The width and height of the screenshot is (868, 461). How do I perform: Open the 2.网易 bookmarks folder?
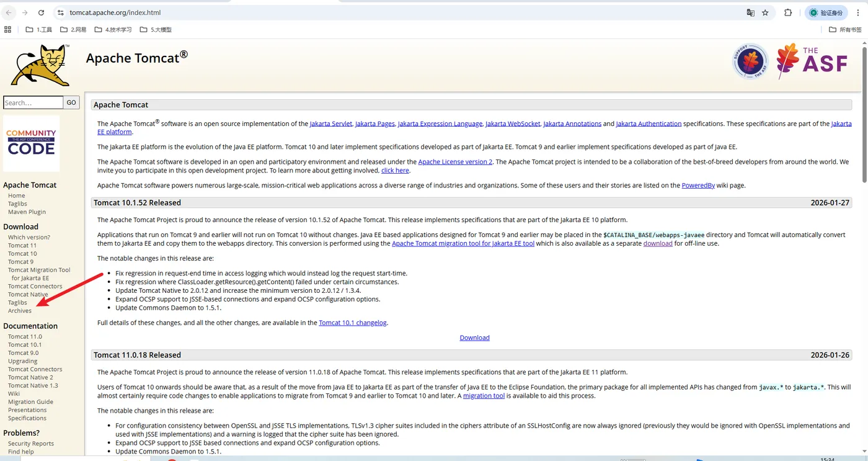pyautogui.click(x=73, y=29)
